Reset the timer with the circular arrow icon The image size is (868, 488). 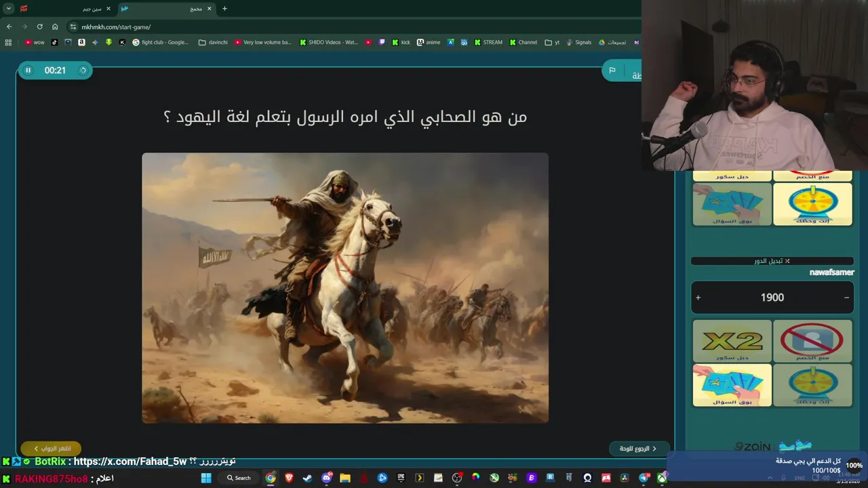pos(83,70)
